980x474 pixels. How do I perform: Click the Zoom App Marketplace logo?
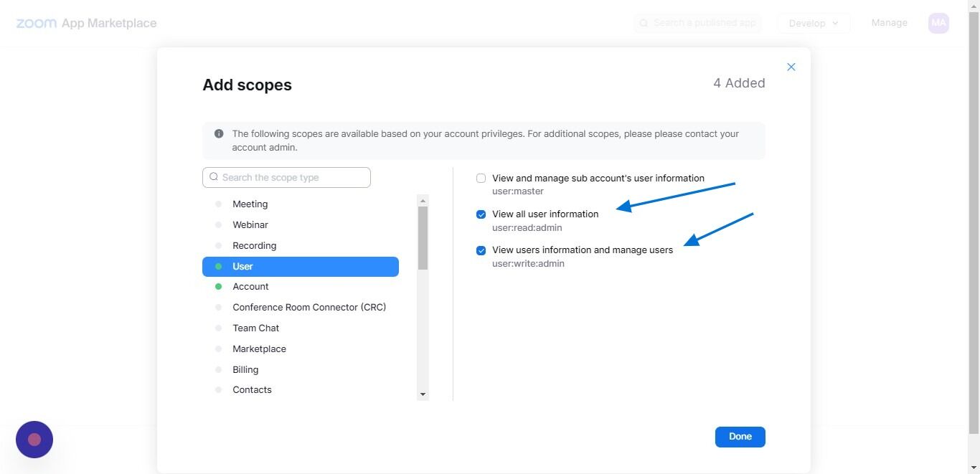(x=86, y=24)
